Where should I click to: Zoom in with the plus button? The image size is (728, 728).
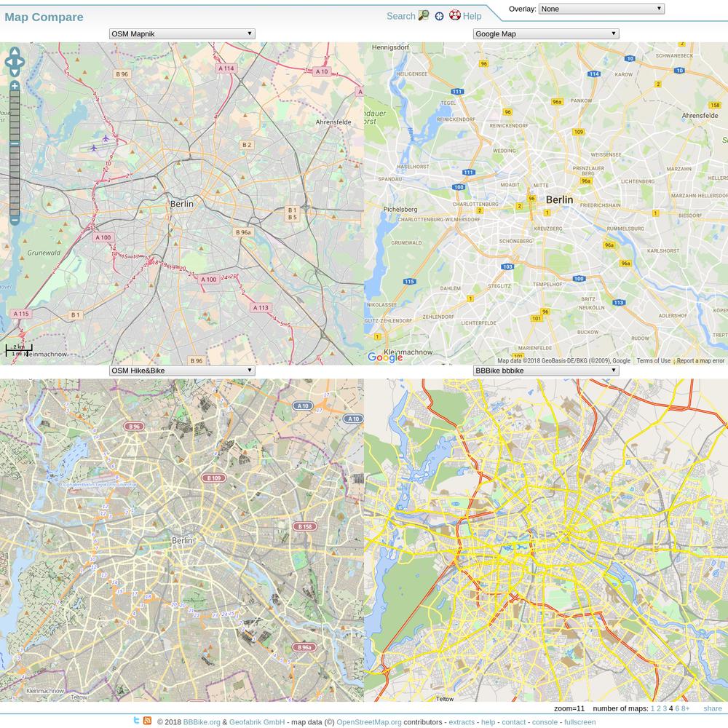click(x=15, y=86)
